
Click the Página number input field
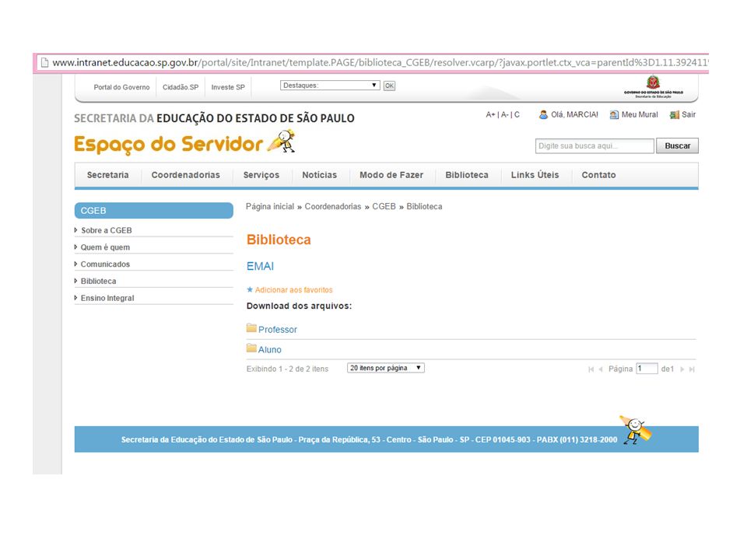pos(647,369)
